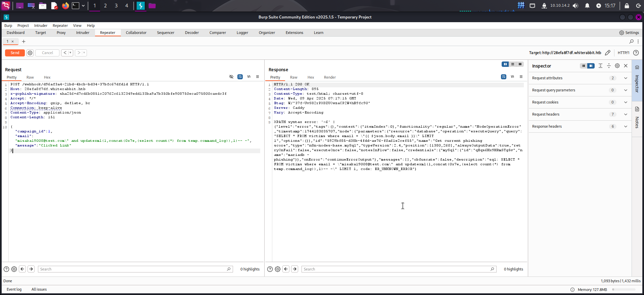Image resolution: width=644 pixels, height=295 pixels.
Task: Open Repeater help question-mark icon
Action: coord(636,53)
